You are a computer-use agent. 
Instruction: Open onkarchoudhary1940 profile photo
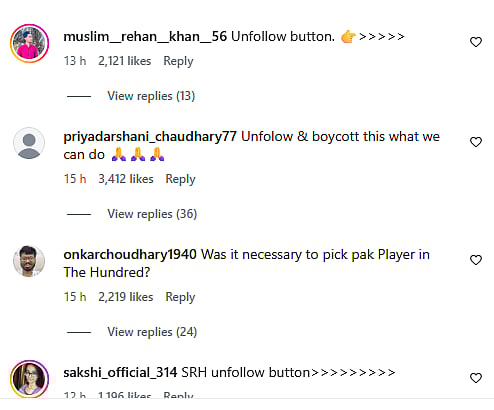pyautogui.click(x=29, y=261)
